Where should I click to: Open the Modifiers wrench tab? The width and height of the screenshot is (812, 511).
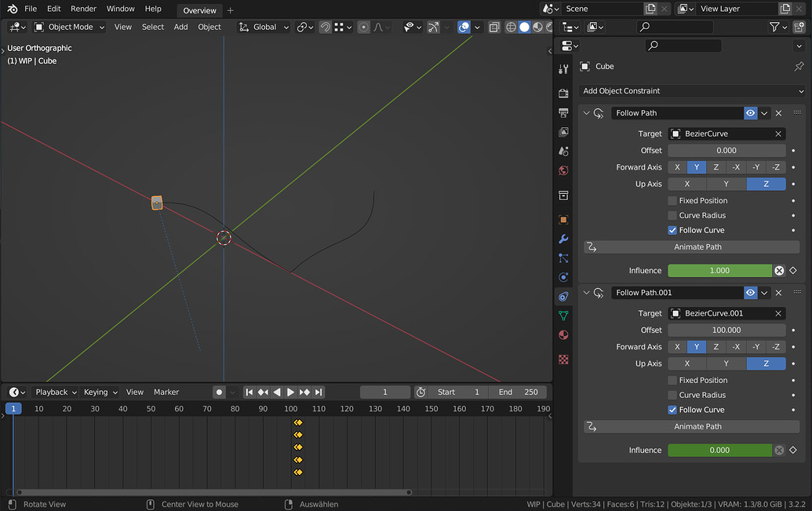tap(563, 239)
